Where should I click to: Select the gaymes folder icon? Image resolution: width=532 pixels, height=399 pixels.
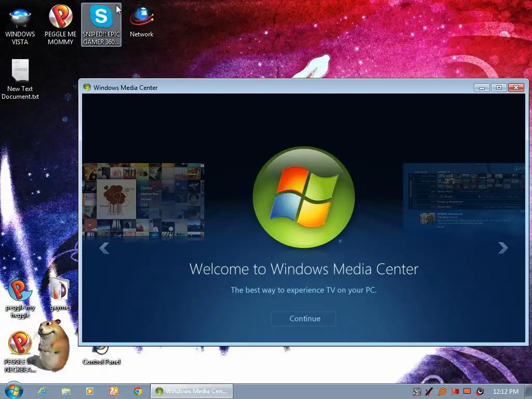[x=60, y=294]
